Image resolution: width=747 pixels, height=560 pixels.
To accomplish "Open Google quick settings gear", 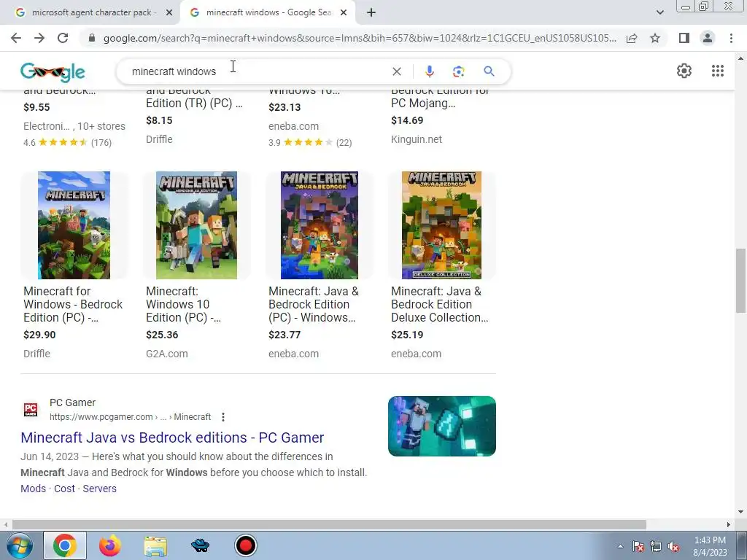I will coord(684,71).
